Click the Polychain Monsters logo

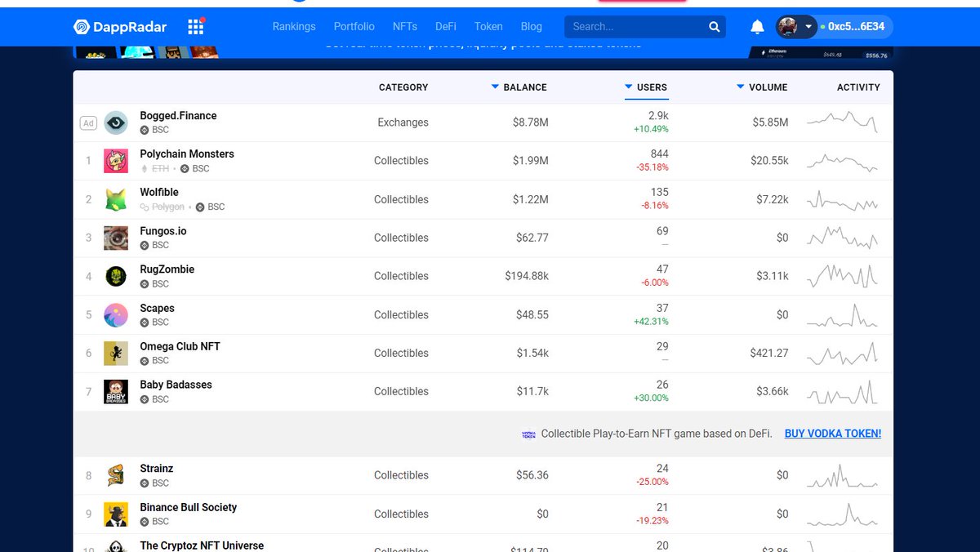point(116,161)
